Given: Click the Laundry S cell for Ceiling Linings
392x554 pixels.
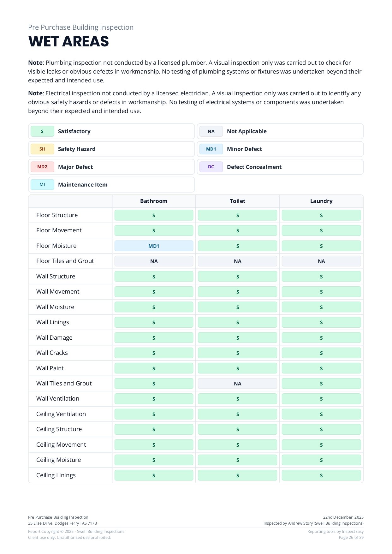Looking at the screenshot, I should click(321, 475).
